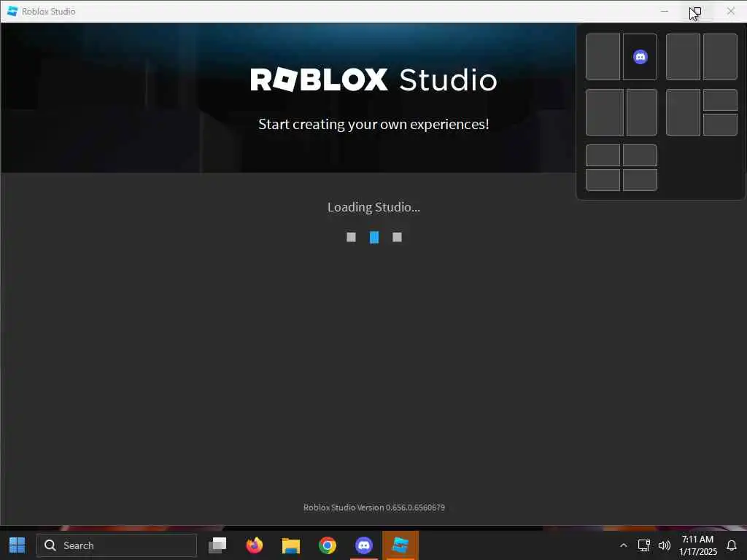This screenshot has height=560, width=747.
Task: Minimize the Roblox Studio window
Action: [664, 11]
